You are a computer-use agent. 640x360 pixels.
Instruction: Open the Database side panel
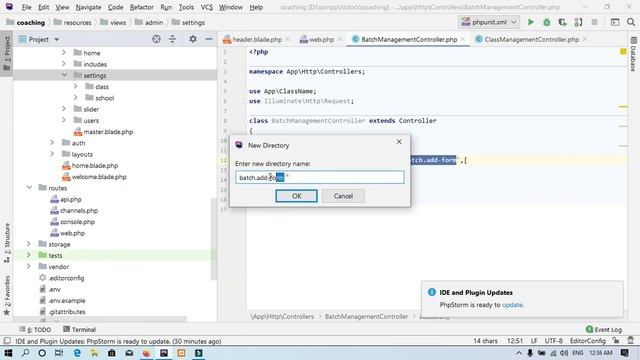pyautogui.click(x=633, y=54)
